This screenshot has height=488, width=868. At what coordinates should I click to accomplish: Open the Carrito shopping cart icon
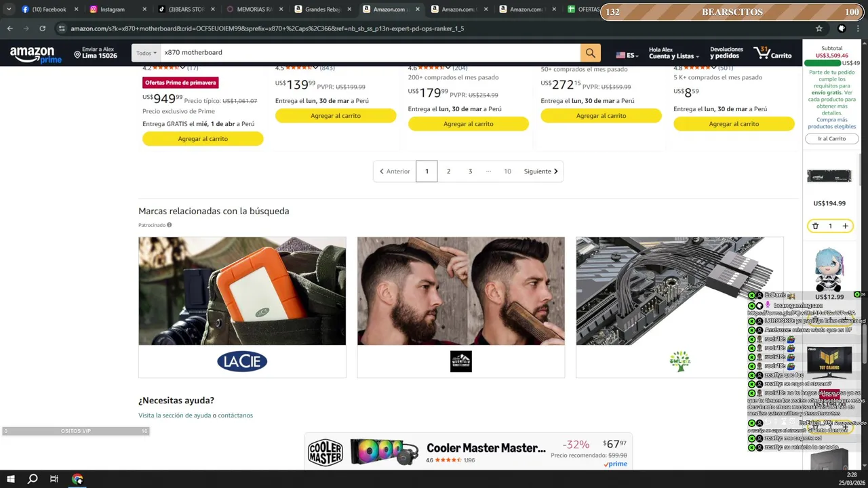pyautogui.click(x=772, y=53)
